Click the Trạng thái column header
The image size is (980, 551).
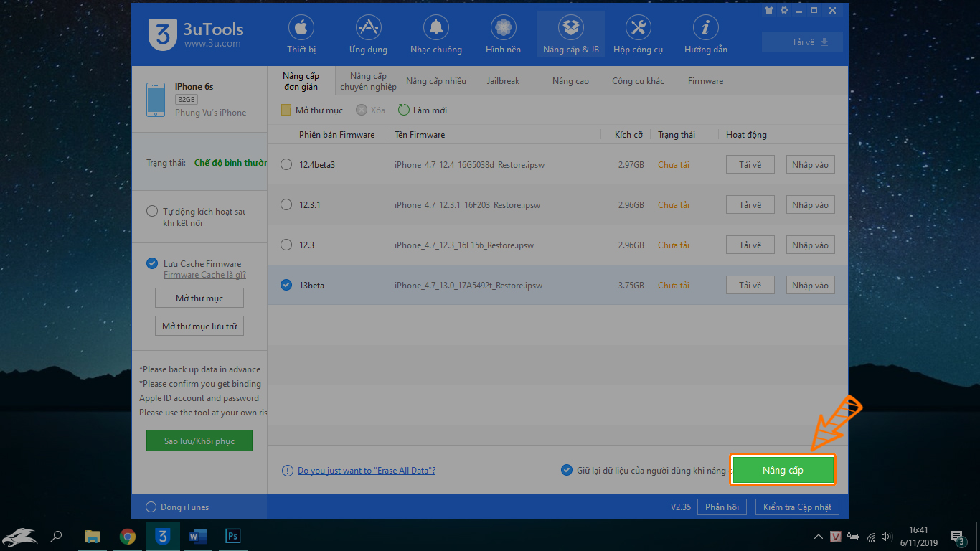[677, 135]
